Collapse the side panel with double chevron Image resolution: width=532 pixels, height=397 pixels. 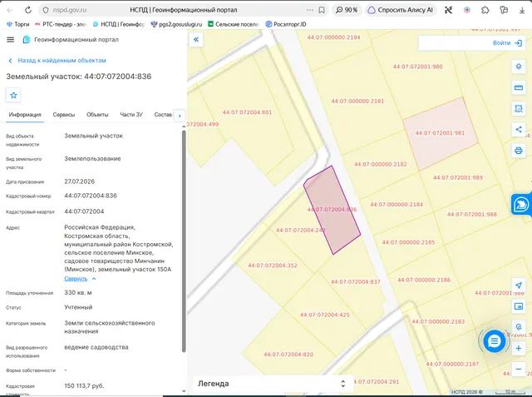point(196,40)
